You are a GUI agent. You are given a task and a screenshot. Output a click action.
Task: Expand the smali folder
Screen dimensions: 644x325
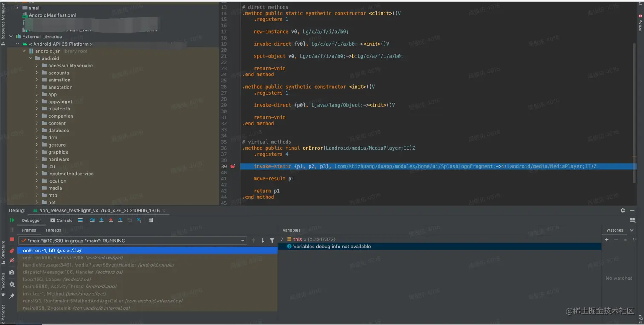[x=17, y=8]
